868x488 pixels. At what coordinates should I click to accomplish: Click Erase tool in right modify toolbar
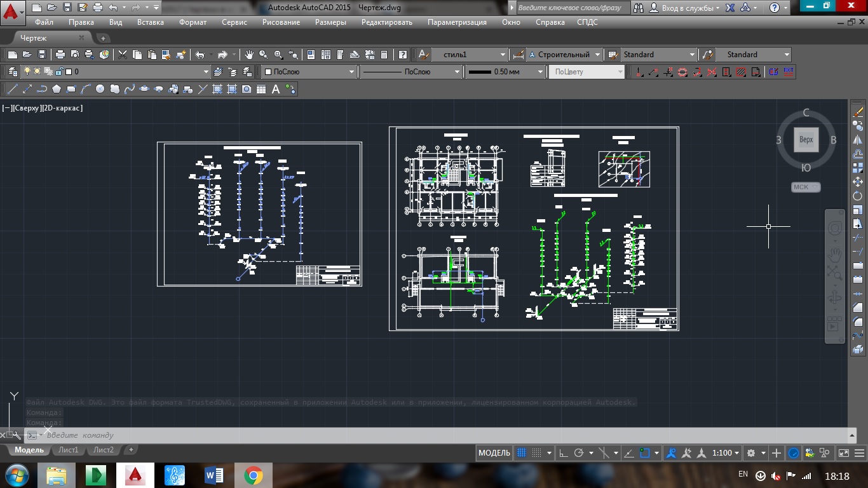coord(858,111)
